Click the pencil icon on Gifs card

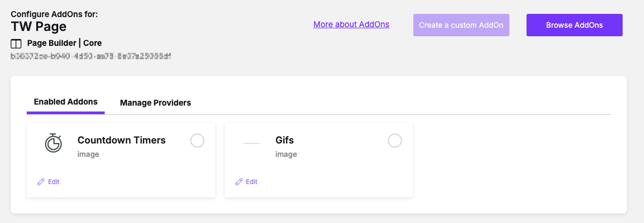[239, 182]
